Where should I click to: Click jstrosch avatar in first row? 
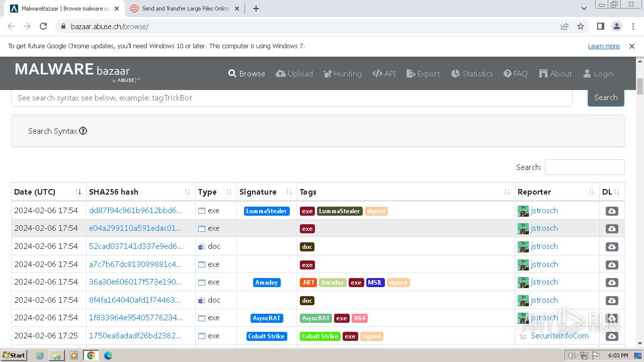523,211
